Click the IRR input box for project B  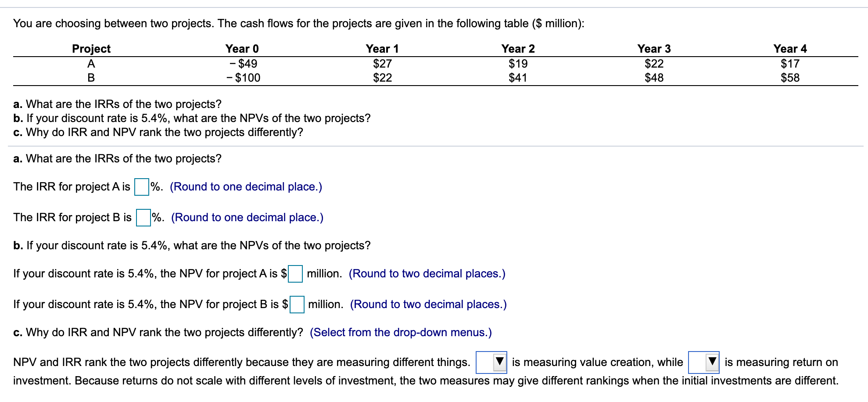[x=144, y=217]
